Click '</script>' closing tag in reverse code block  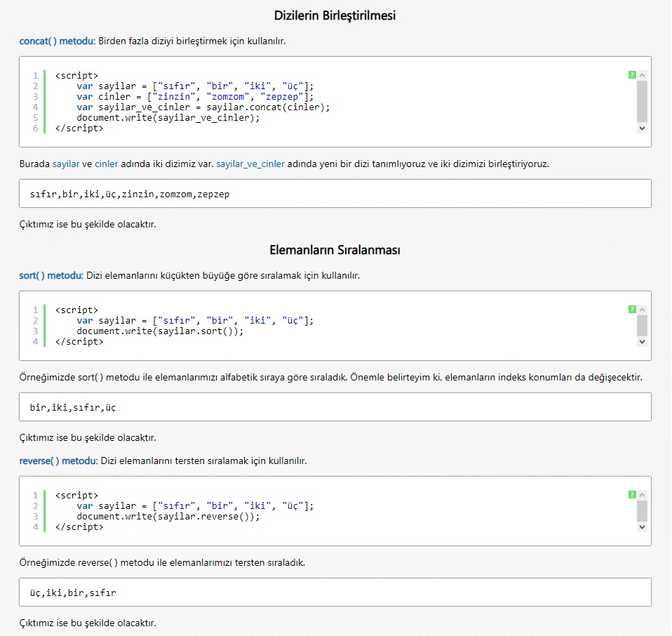[79, 527]
